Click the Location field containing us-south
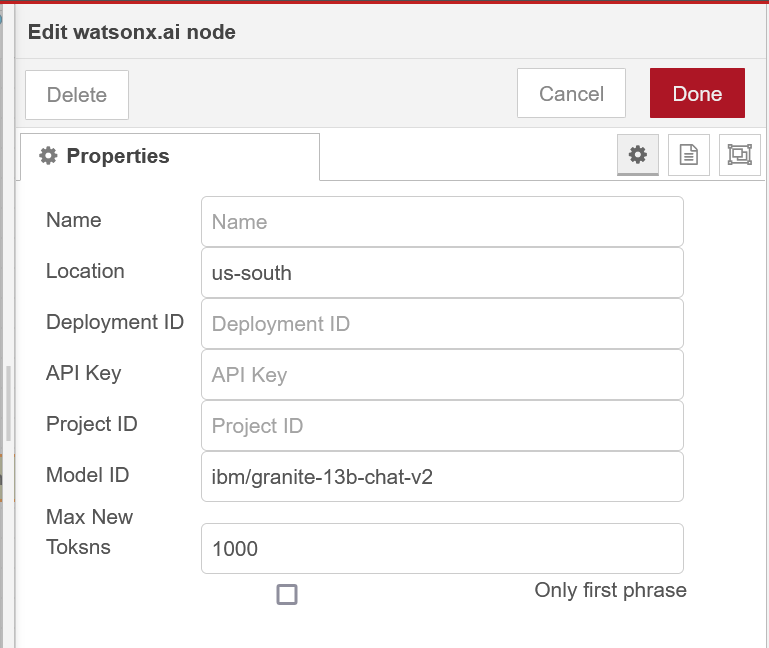Image resolution: width=769 pixels, height=648 pixels. [x=442, y=272]
